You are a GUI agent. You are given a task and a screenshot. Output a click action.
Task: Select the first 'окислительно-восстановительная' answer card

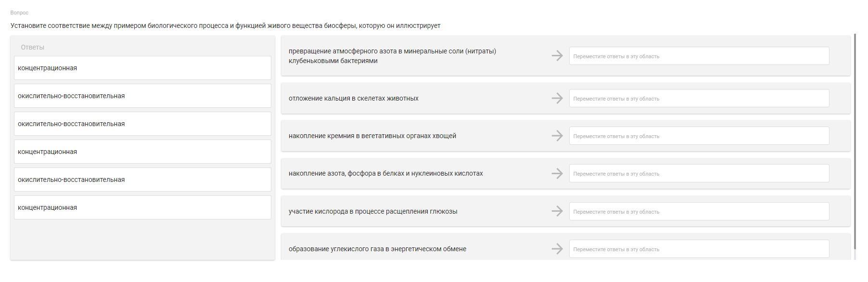click(x=142, y=96)
